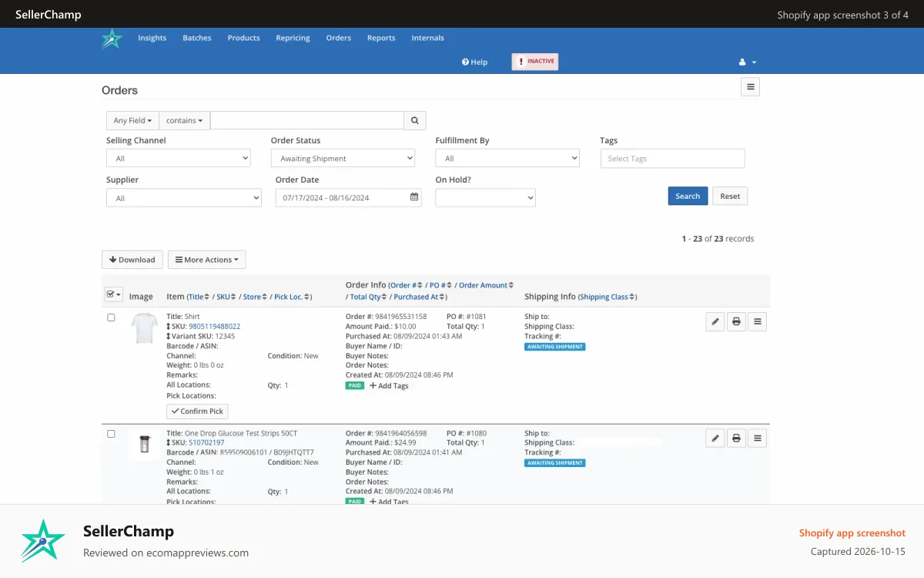This screenshot has width=924, height=578.
Task: Click the Reset button
Action: point(730,196)
